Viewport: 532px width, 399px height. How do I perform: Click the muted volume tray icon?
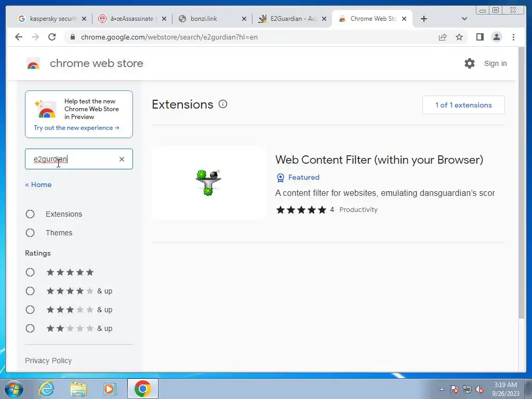point(480,389)
